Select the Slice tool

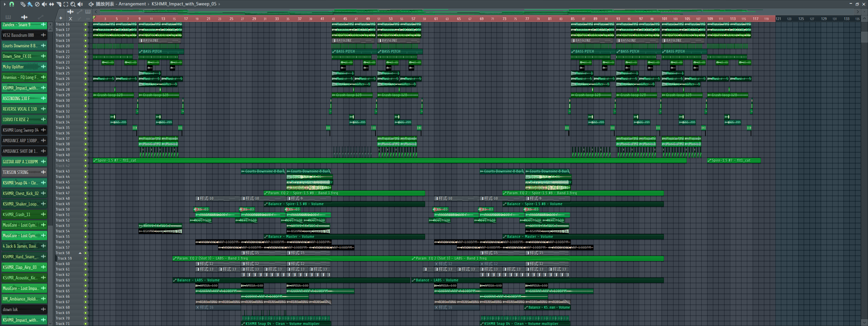click(59, 4)
